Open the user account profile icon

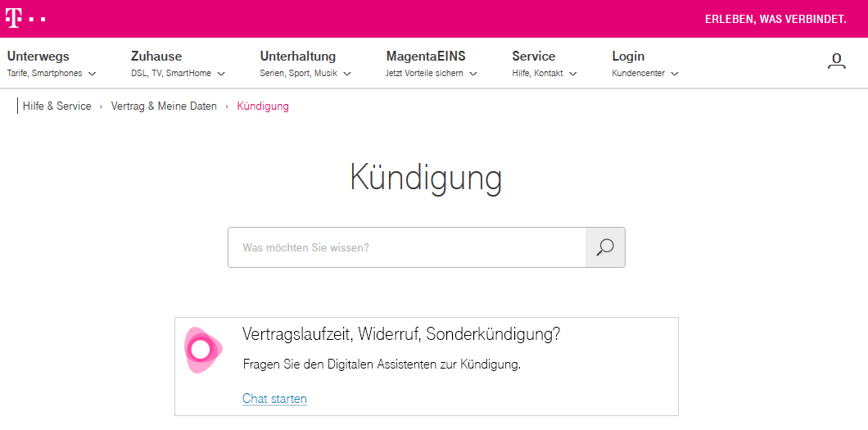coord(836,61)
